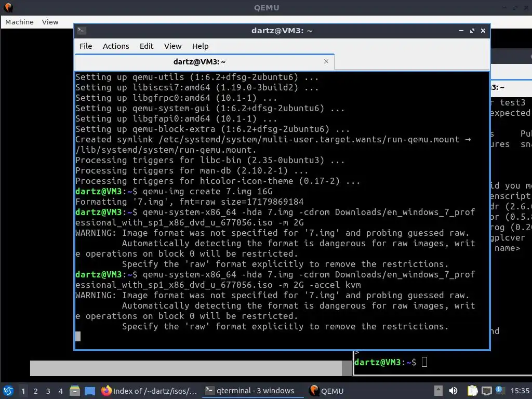532x399 pixels.
Task: Click 'Processing triggers for libc-bin' line
Action: tap(210, 160)
